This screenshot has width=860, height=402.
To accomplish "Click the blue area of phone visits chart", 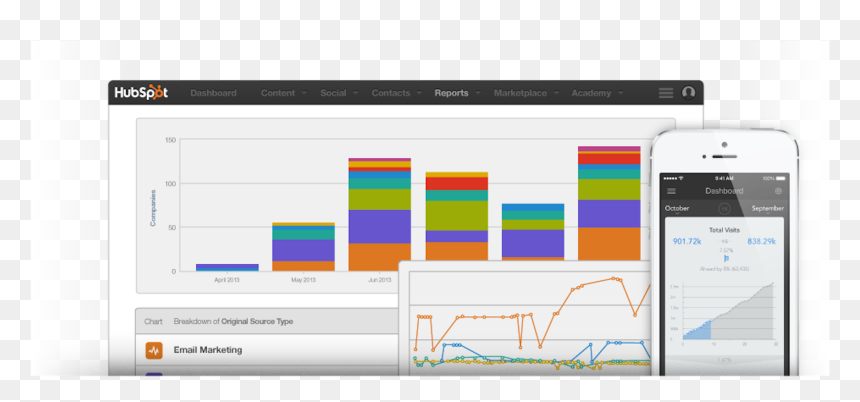I will pos(699,332).
